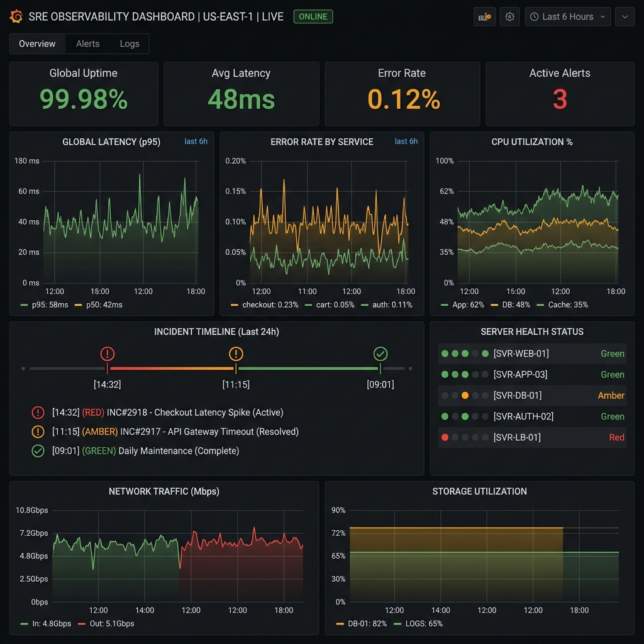Click the [14:32] timeline timestamp label
The height and width of the screenshot is (644, 644).
click(107, 384)
